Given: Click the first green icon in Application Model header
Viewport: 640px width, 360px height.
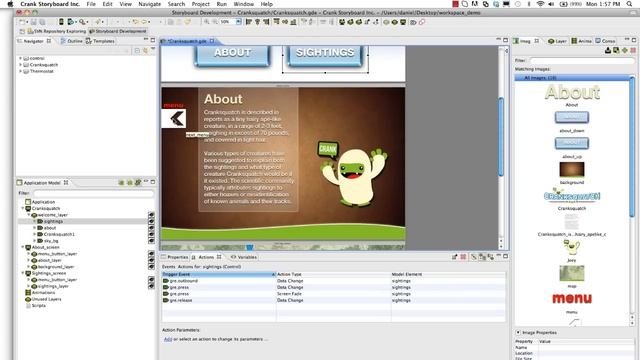Looking at the screenshot, I should point(121,182).
